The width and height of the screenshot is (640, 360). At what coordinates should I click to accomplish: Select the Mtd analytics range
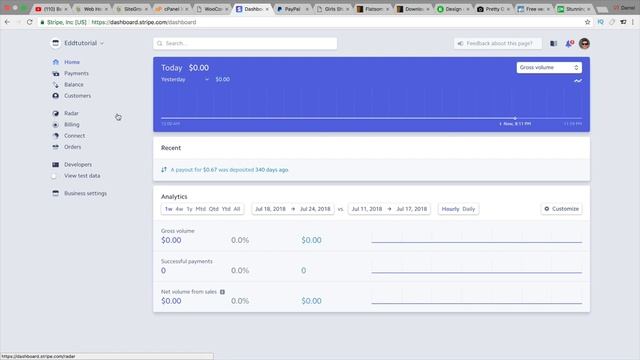click(x=200, y=209)
